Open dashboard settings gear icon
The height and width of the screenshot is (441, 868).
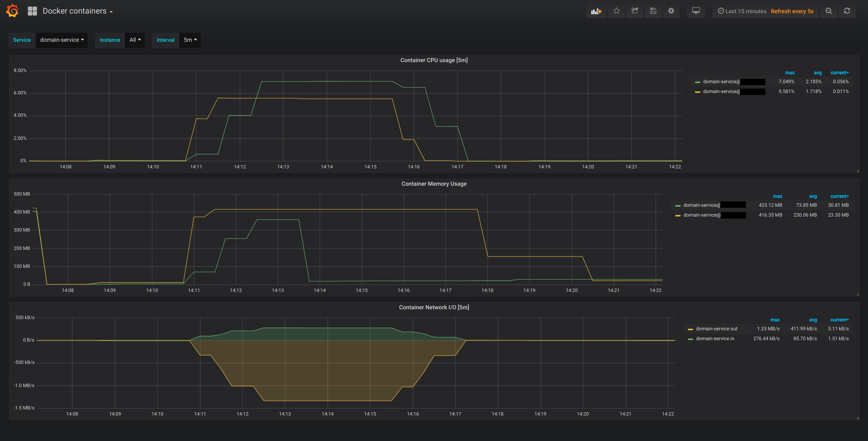coord(671,11)
